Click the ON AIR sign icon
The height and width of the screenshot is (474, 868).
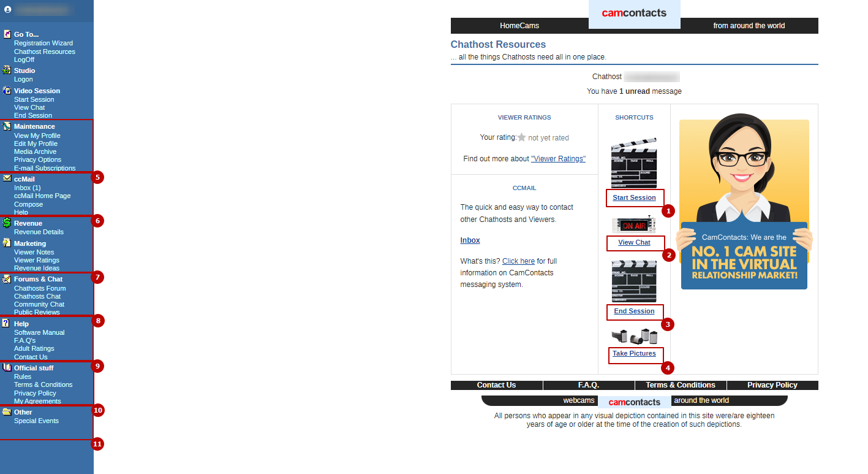(634, 225)
